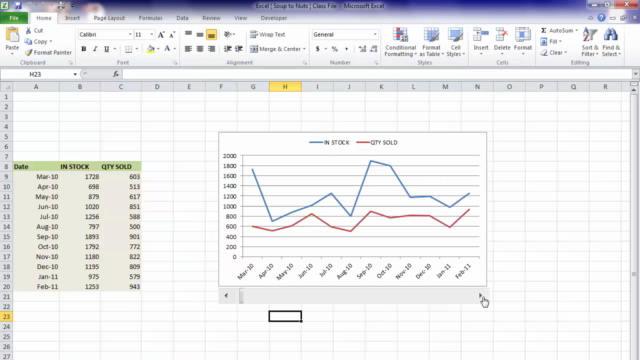The width and height of the screenshot is (640, 360).
Task: Apply the font color
Action: click(167, 49)
